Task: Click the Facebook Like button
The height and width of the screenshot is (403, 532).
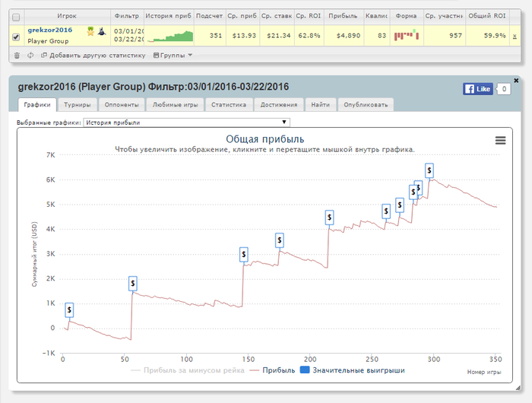Action: 478,89
